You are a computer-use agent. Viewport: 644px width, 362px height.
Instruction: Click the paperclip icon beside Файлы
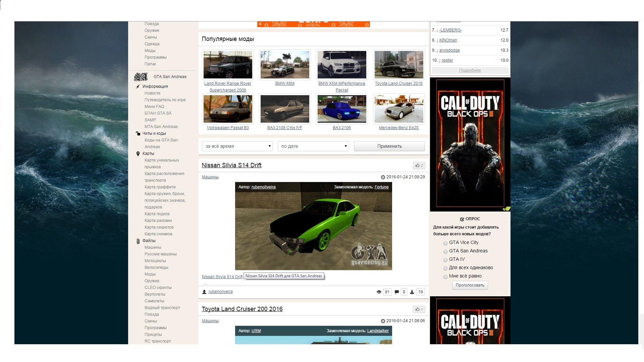138,241
